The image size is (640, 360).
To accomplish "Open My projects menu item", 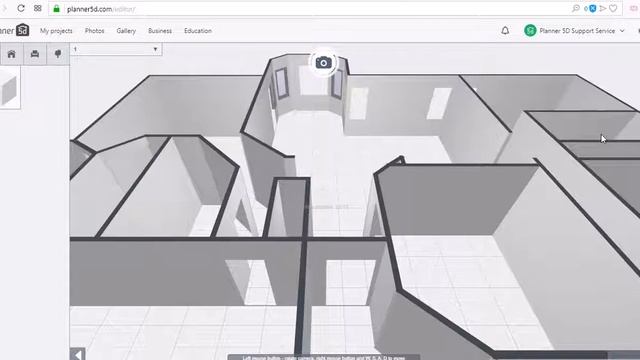I will click(56, 31).
